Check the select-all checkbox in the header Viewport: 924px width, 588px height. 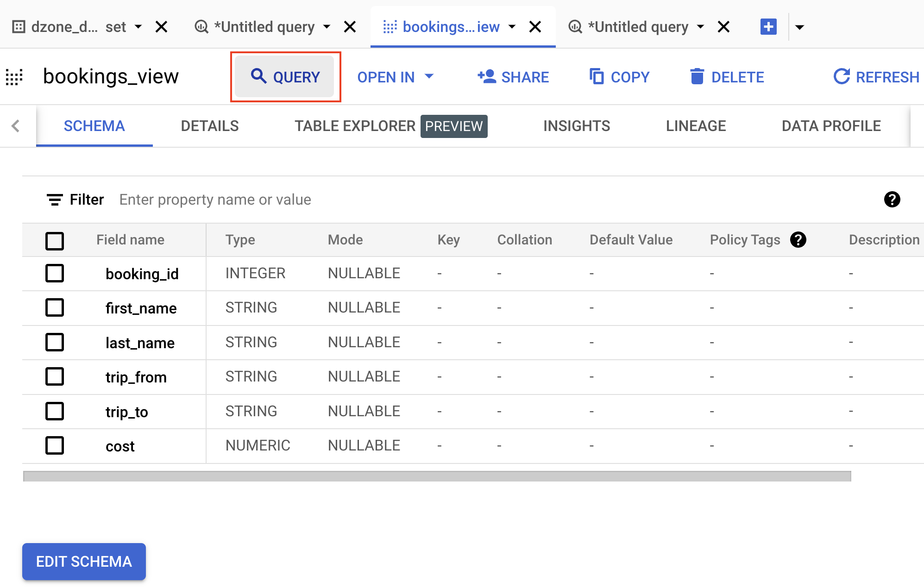tap(55, 241)
